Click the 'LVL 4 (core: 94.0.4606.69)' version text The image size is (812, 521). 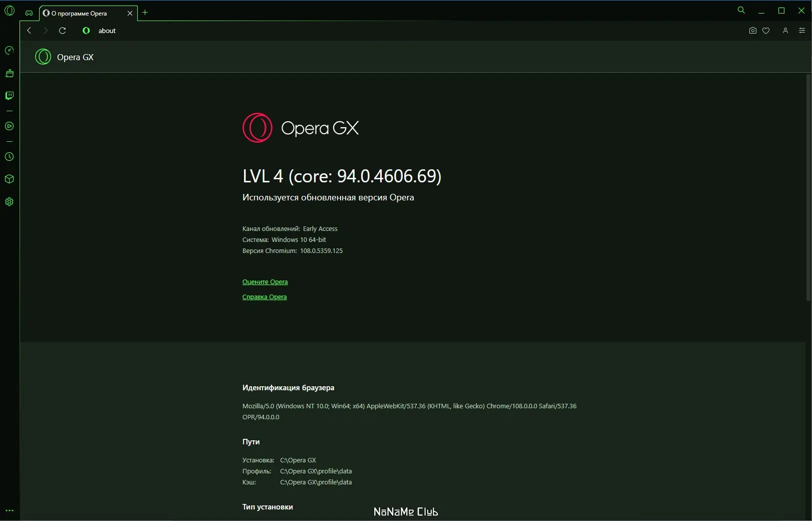[342, 176]
